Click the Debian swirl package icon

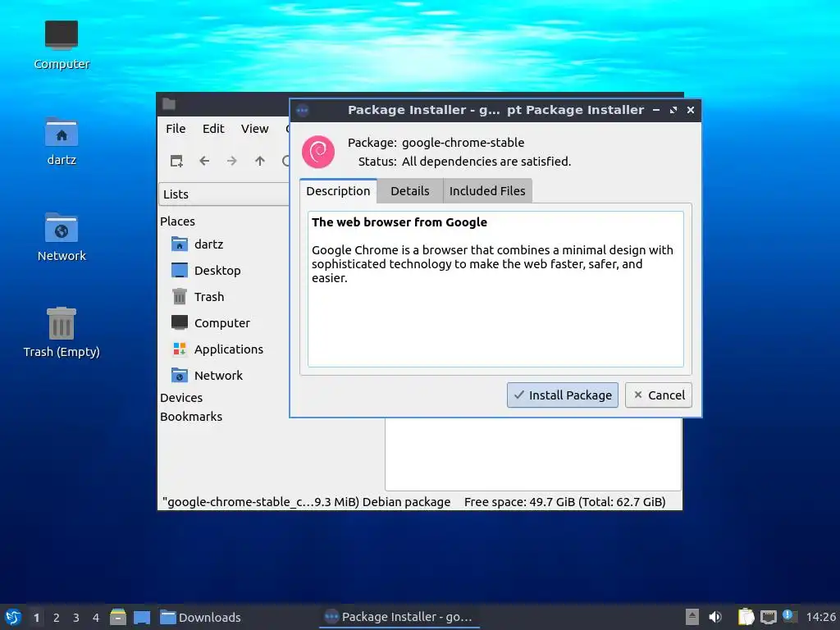pyautogui.click(x=318, y=152)
